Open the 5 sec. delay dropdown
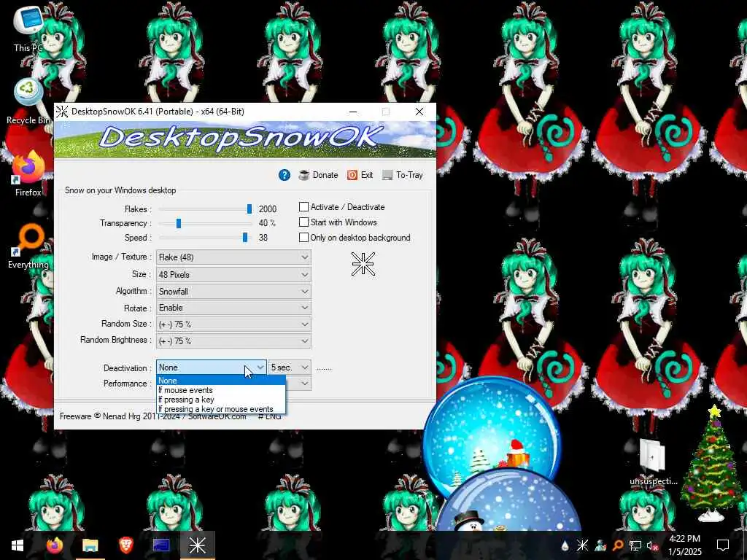The image size is (747, 560). coord(290,367)
